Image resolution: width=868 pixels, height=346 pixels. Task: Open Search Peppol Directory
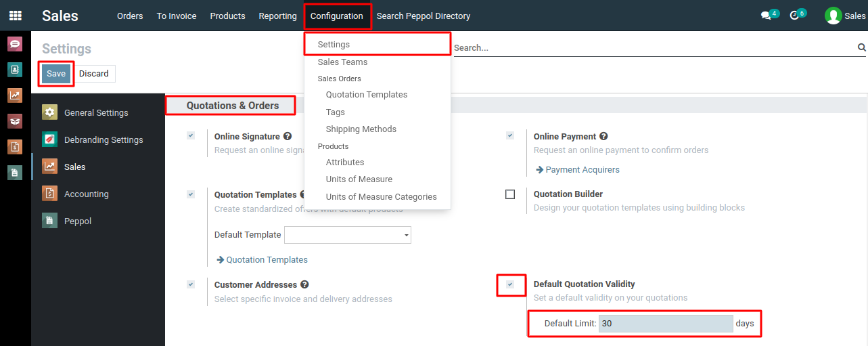424,16
